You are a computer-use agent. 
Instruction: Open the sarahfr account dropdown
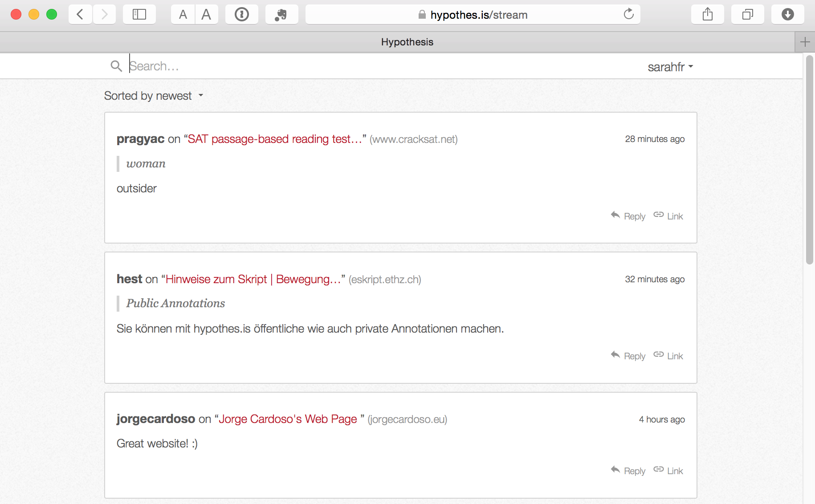(x=670, y=67)
